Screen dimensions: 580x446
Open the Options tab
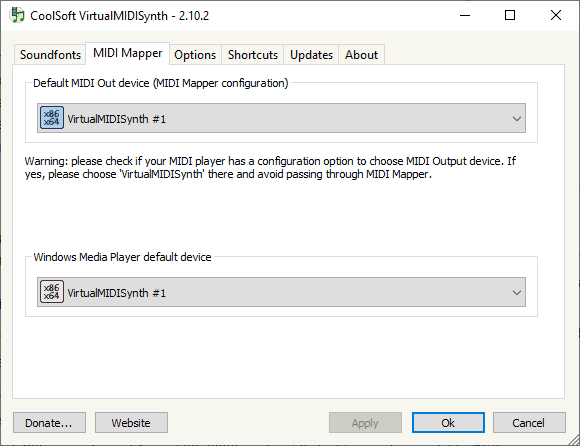195,55
